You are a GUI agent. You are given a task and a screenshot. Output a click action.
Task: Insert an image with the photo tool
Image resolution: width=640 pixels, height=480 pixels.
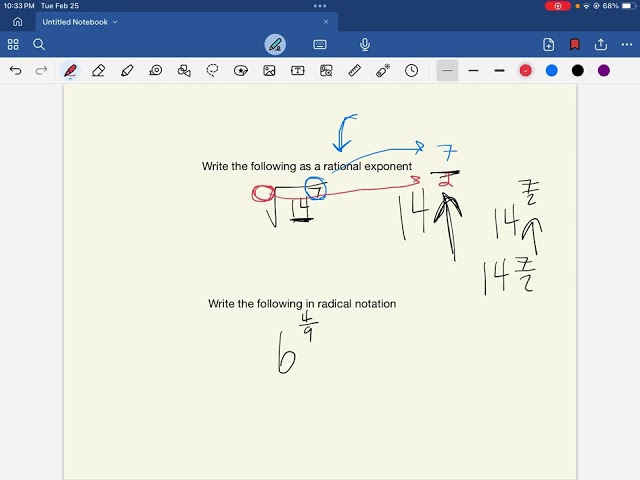point(269,71)
